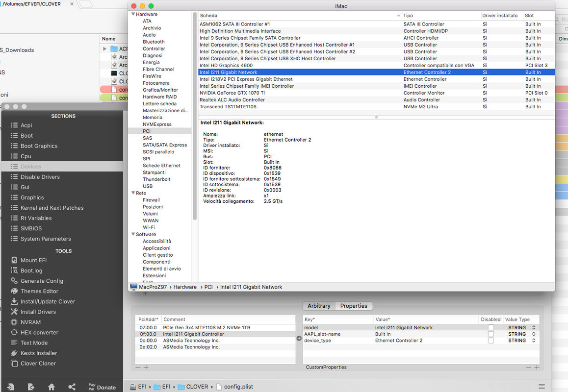This screenshot has height=392, width=568.
Task: Switch to the Arbitrary tab
Action: [x=319, y=306]
